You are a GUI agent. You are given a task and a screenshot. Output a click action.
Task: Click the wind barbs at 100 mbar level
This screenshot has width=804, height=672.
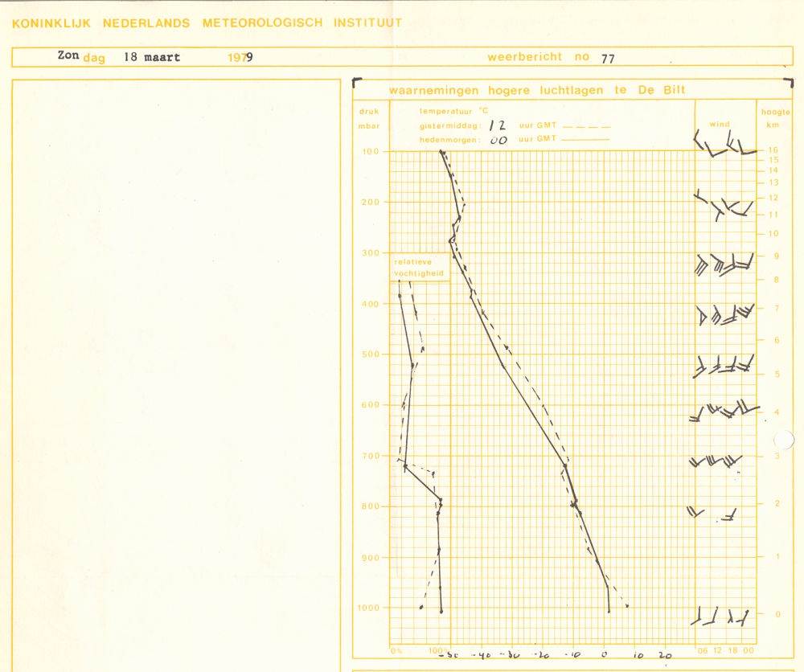tap(725, 145)
